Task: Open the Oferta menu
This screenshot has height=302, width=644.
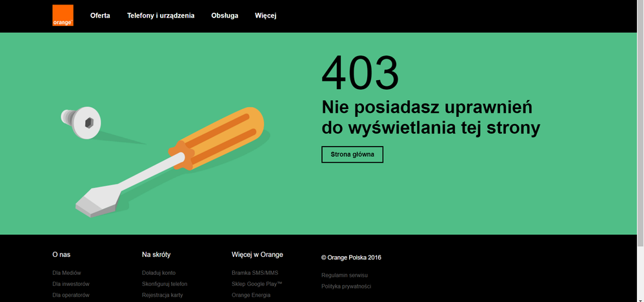Action: (x=100, y=15)
